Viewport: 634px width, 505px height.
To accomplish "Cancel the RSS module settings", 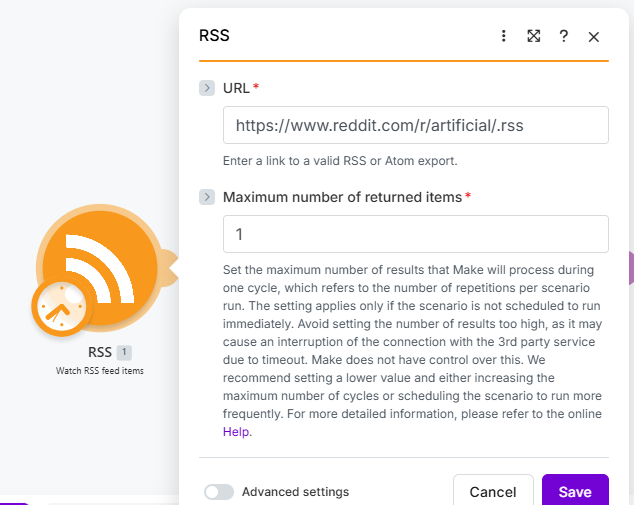I will 493,492.
